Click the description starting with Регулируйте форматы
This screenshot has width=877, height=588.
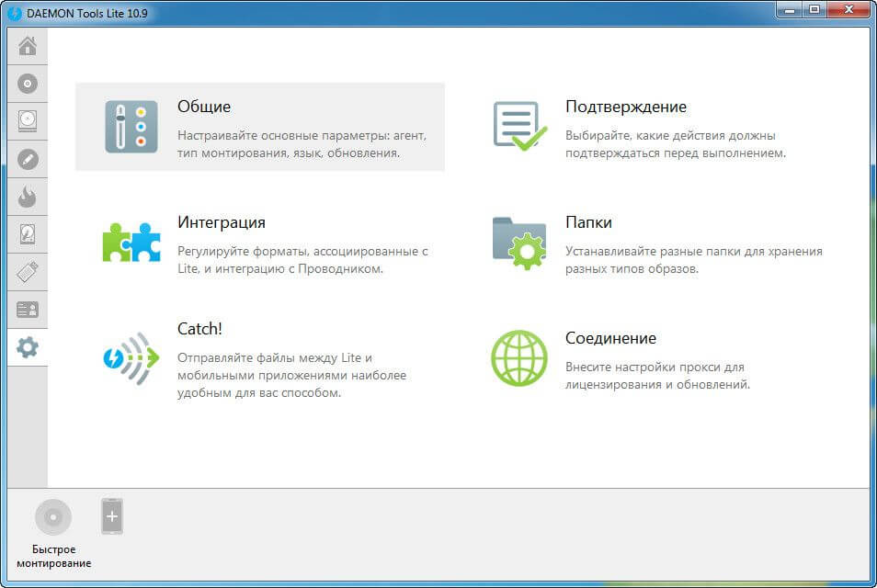pos(302,260)
